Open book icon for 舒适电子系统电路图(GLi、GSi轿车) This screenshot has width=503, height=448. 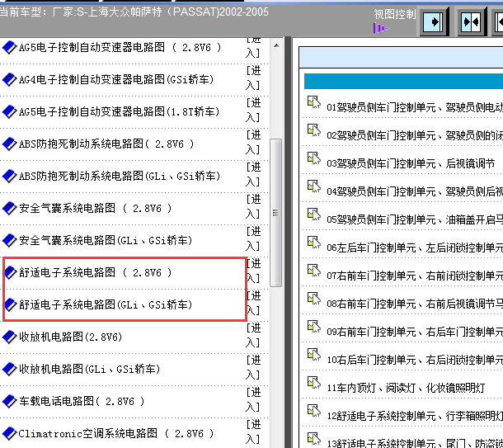[10, 304]
